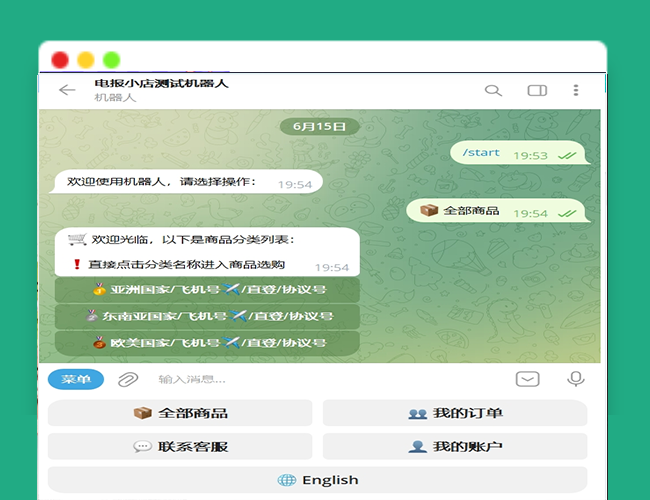650x500 pixels.
Task: Toggle the right sidebar panel icon
Action: [x=537, y=90]
